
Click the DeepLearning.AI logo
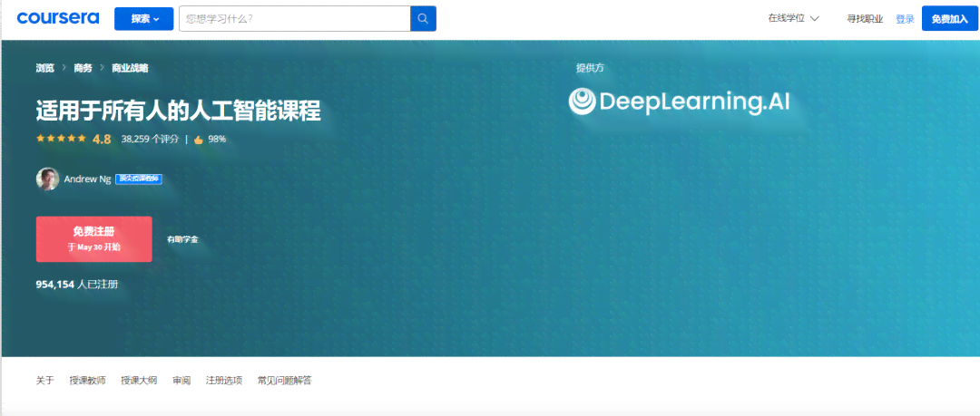(x=680, y=102)
